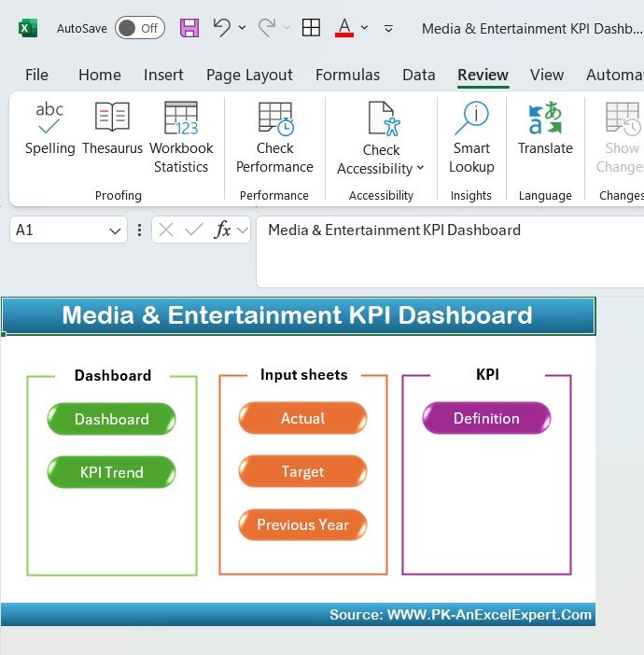644x655 pixels.
Task: Click the Check Performance icon
Action: point(275,117)
